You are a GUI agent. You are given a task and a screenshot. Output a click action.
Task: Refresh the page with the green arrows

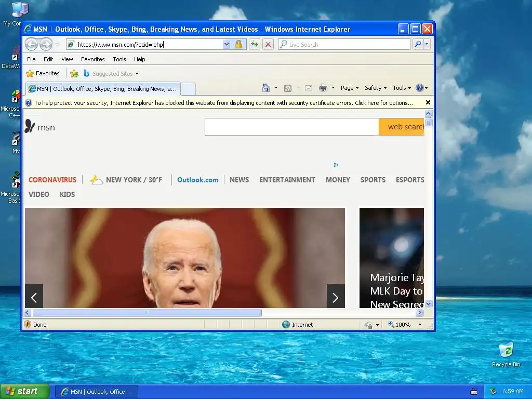pyautogui.click(x=255, y=45)
